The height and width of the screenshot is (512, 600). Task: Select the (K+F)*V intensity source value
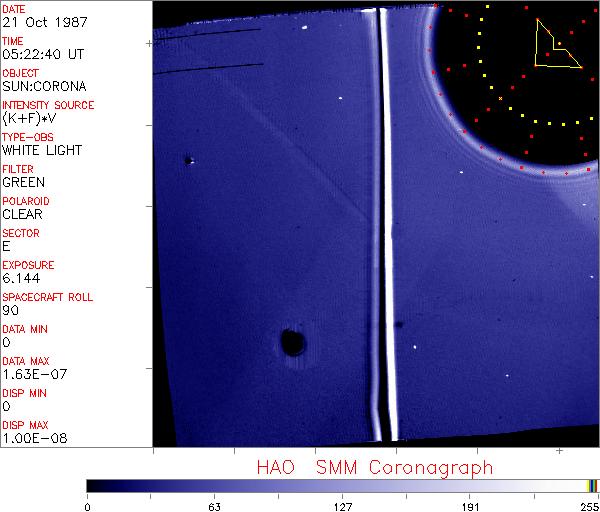(27, 119)
